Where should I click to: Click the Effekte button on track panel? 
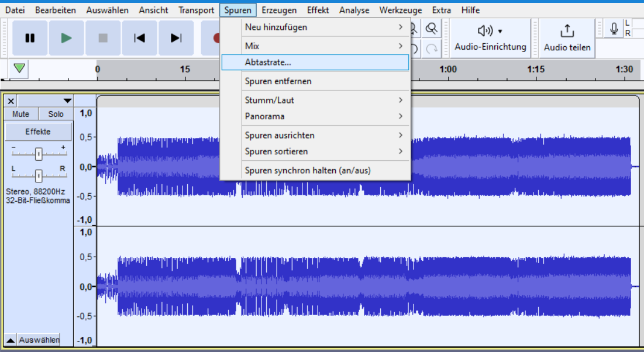38,132
